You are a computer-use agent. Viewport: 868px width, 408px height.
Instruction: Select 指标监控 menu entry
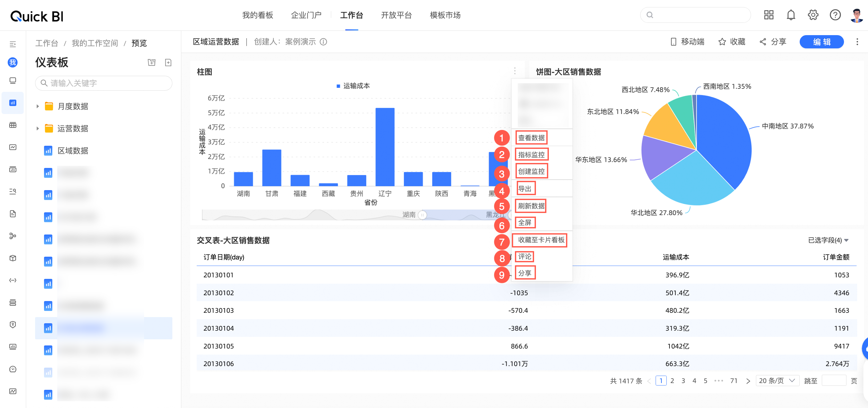(x=531, y=155)
